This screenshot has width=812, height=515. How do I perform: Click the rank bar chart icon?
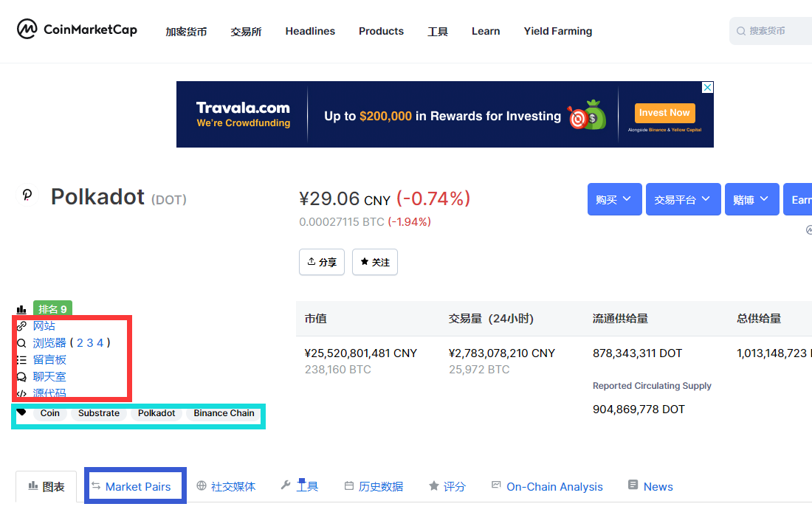[x=21, y=310]
